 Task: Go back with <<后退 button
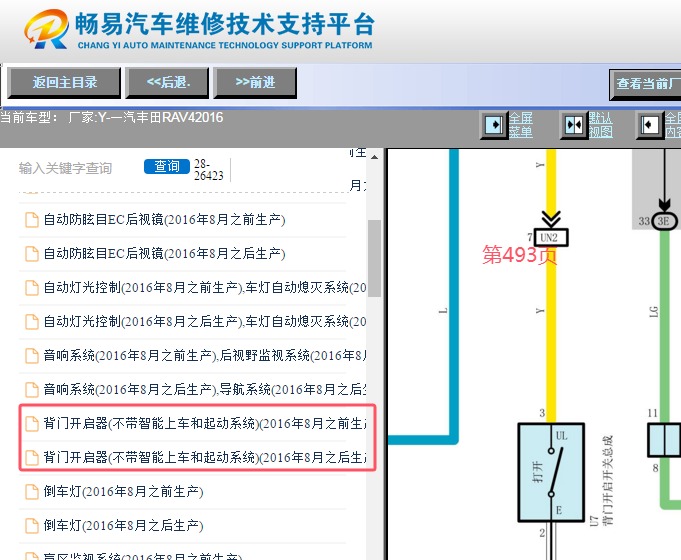point(167,83)
